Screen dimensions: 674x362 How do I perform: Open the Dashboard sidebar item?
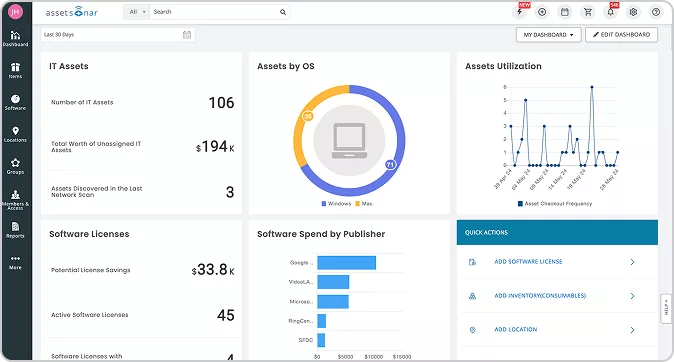[15, 39]
